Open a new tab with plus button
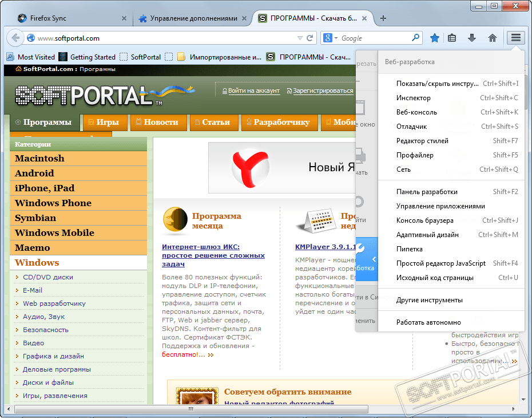532x418 pixels. tap(383, 18)
